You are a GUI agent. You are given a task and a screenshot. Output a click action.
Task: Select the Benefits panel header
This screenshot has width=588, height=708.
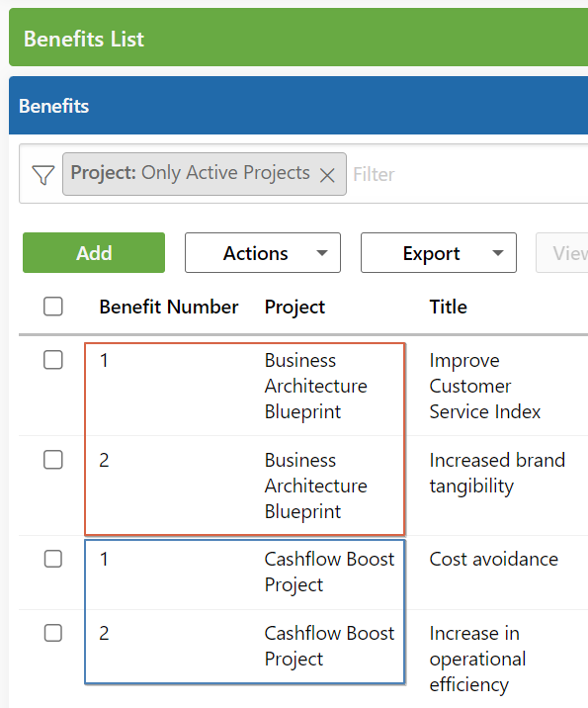pyautogui.click(x=298, y=105)
